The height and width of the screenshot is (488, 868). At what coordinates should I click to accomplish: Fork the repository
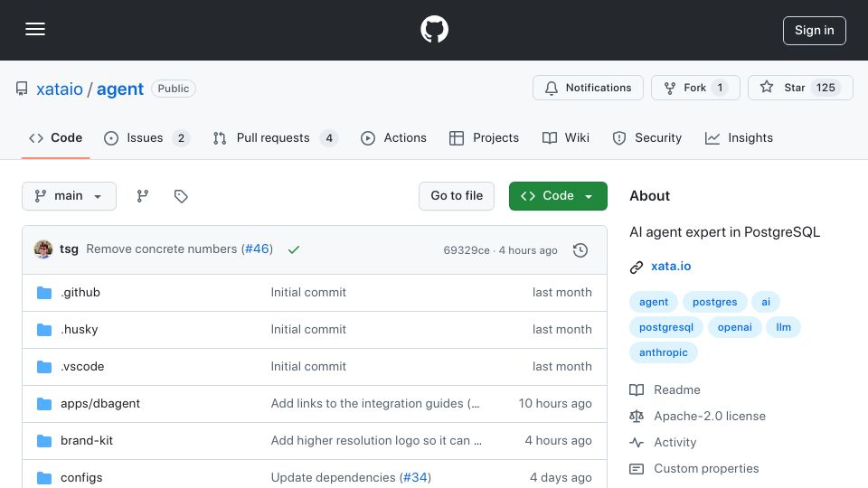tap(695, 88)
